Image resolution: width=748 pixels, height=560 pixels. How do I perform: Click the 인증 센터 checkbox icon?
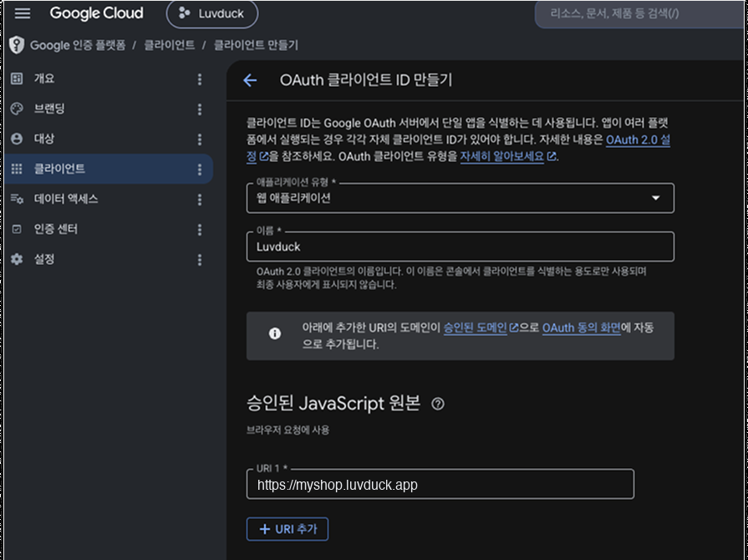17,230
